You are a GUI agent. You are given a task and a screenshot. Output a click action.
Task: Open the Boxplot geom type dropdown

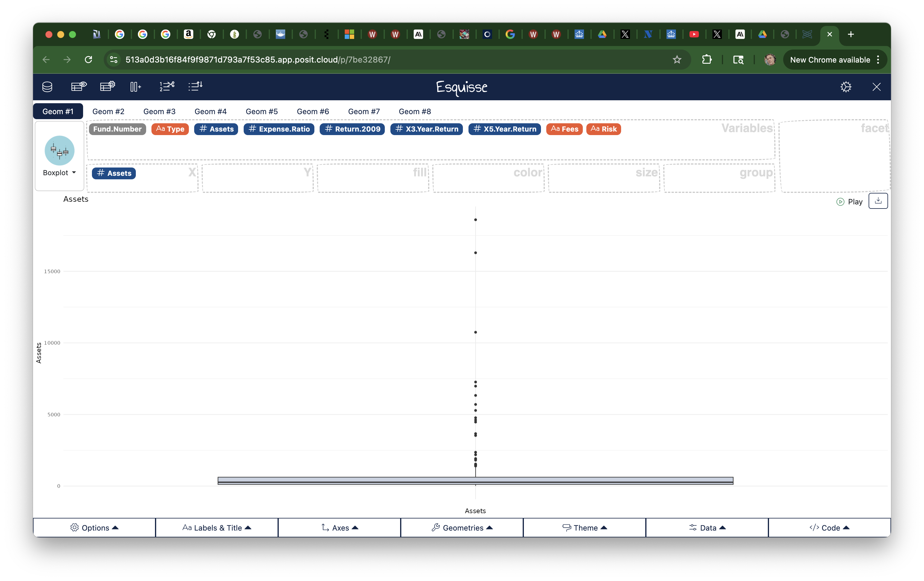pos(60,173)
